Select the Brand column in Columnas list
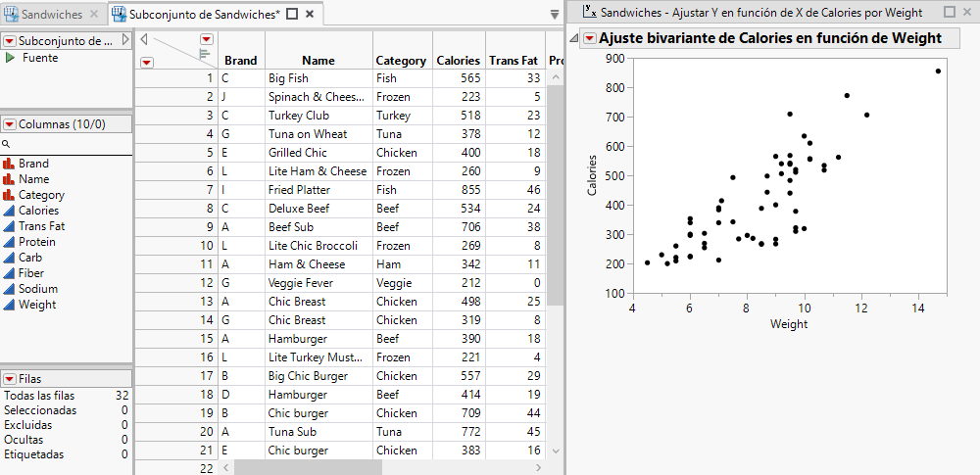Viewport: 980px width, 475px height. tap(33, 164)
